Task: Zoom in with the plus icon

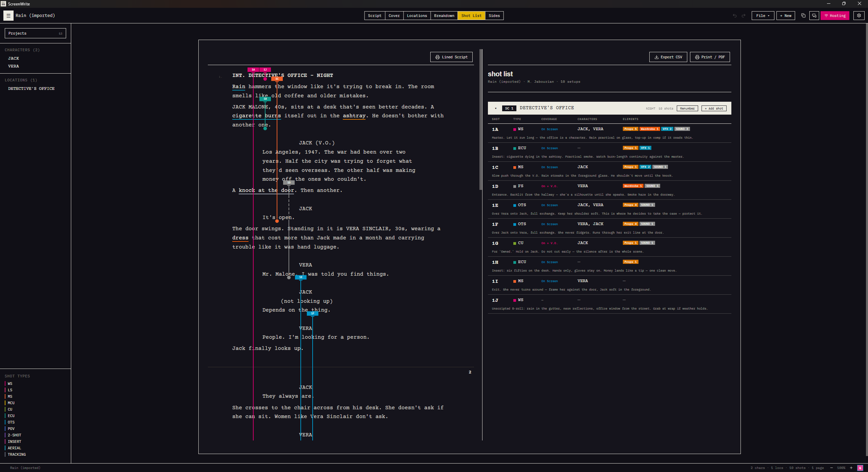Action: click(851, 468)
